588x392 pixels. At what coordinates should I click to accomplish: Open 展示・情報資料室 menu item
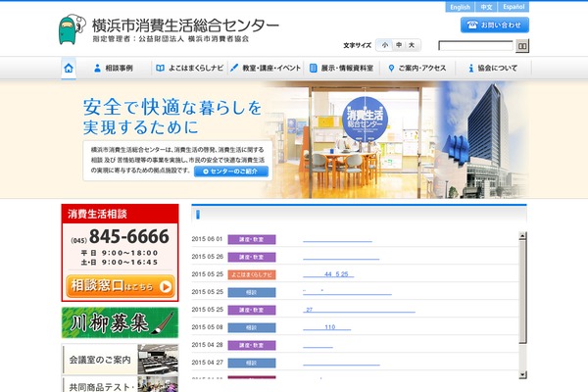pyautogui.click(x=341, y=68)
